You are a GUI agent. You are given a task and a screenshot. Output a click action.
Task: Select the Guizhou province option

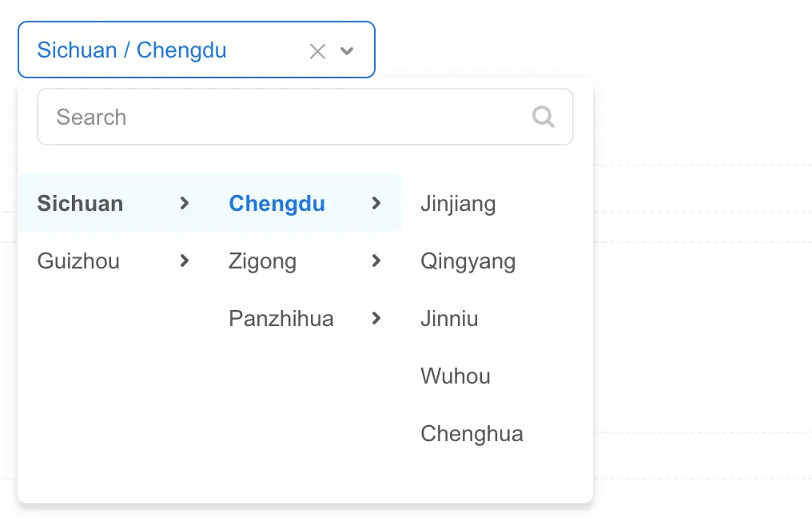point(78,260)
